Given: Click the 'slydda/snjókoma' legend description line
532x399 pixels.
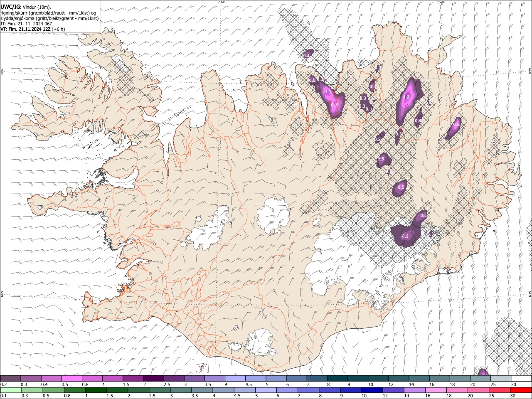Looking at the screenshot, I should click(x=49, y=18).
